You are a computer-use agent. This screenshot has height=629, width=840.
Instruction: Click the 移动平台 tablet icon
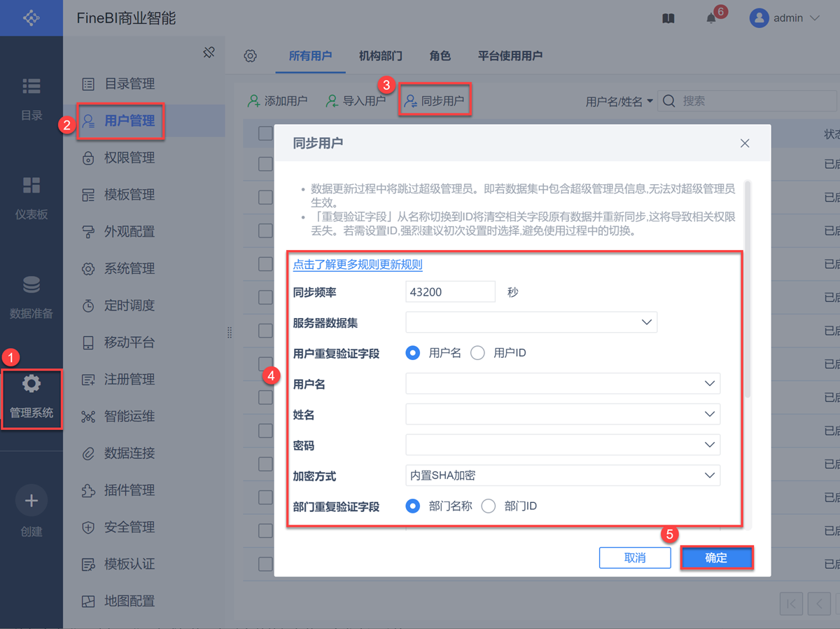click(x=88, y=343)
